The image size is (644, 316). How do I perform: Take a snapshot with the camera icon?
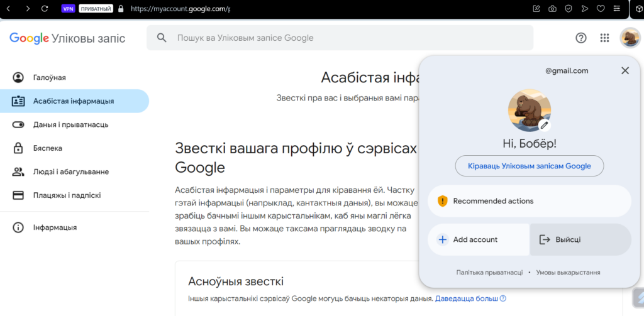point(552,9)
